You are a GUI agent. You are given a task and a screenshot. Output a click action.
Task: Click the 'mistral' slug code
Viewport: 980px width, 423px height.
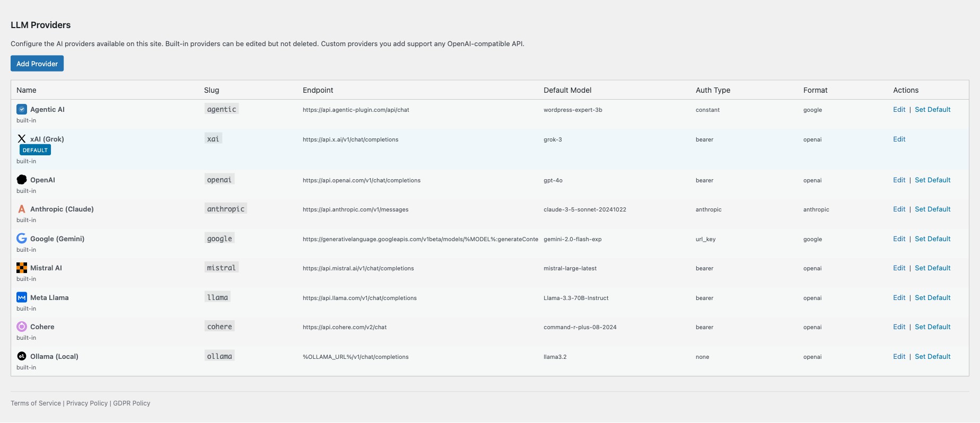[222, 268]
